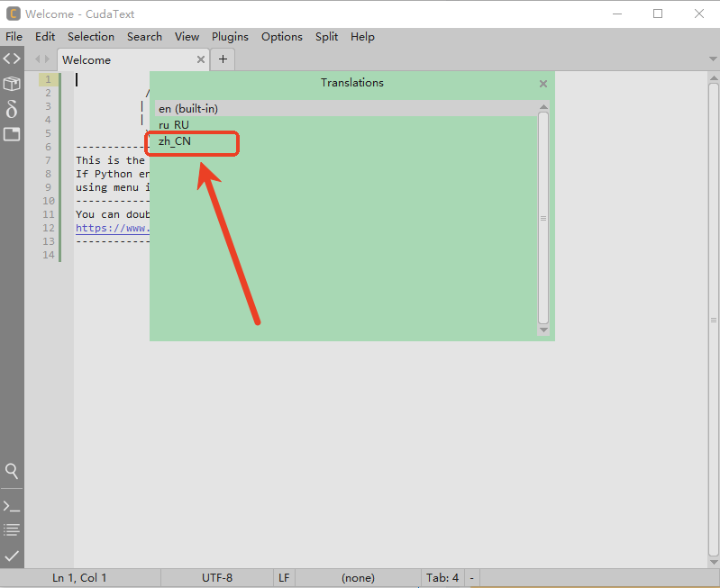Choose lexer via (none) status cell
This screenshot has height=588, width=720.
[358, 578]
